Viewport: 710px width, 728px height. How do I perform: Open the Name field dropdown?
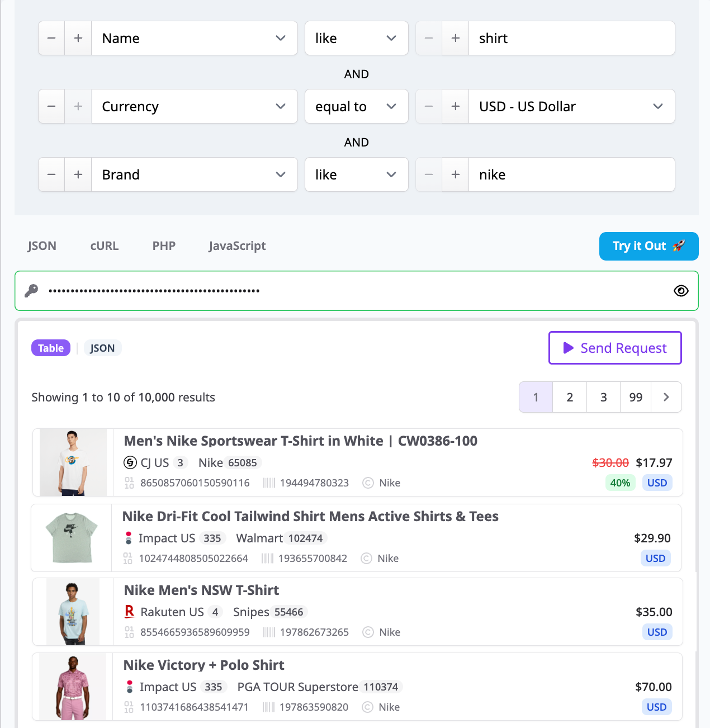(x=195, y=38)
